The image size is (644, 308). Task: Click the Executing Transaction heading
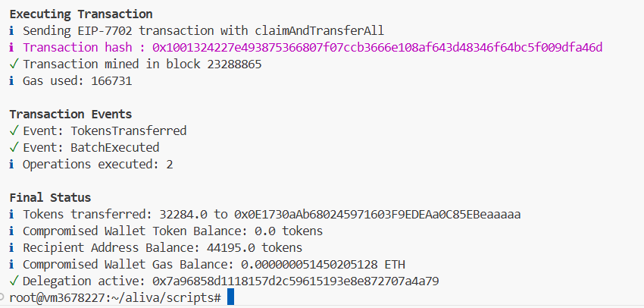(x=81, y=14)
